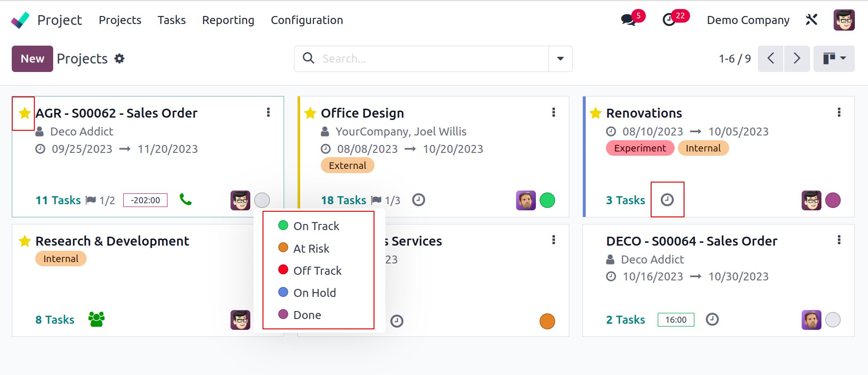Open the Projects menu

pos(120,20)
